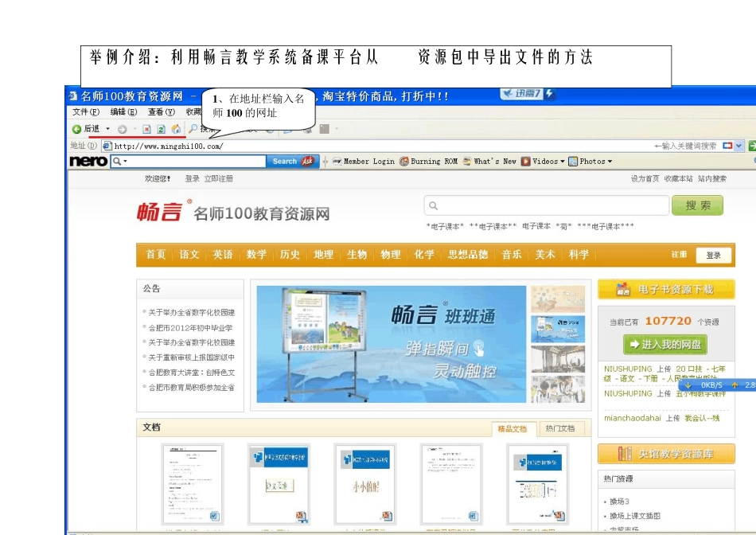Click the search engine flag icon
The image size is (756, 535).
[727, 145]
